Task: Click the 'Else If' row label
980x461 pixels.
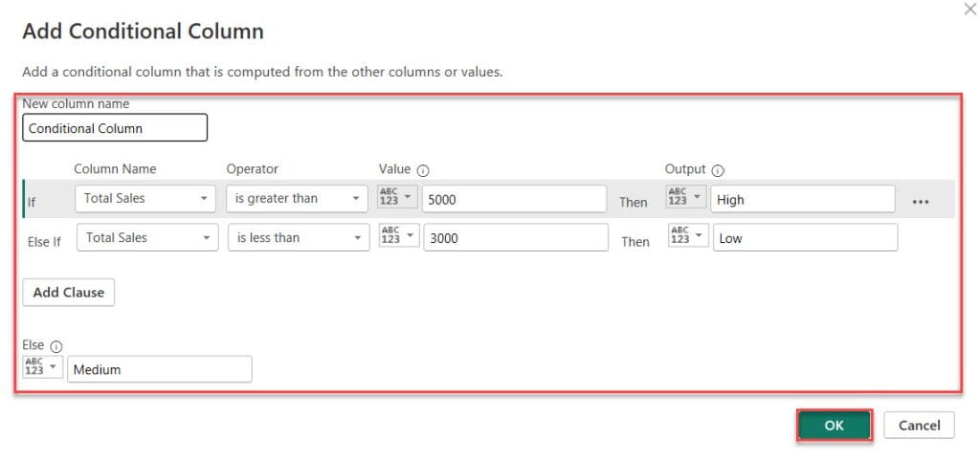Action: coord(44,242)
